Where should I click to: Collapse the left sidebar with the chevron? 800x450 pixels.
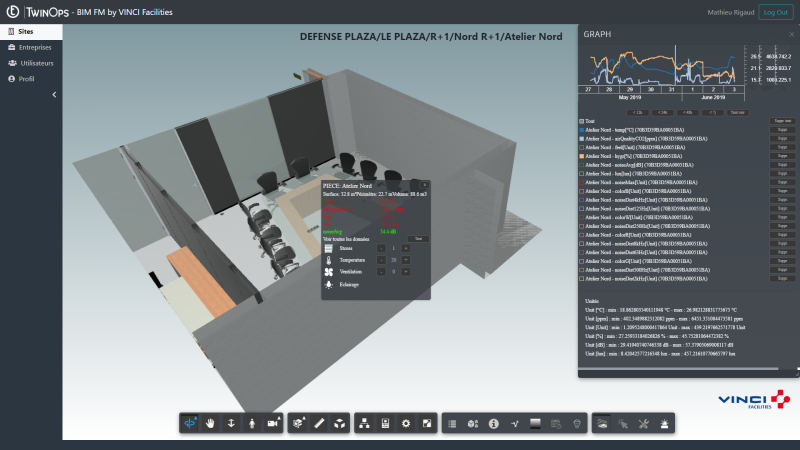pyautogui.click(x=54, y=94)
